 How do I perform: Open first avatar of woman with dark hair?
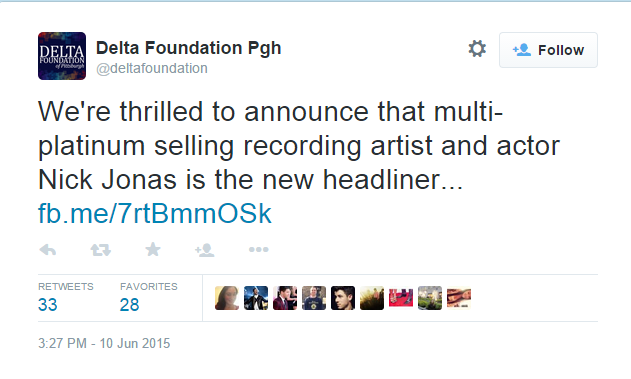[x=227, y=298]
